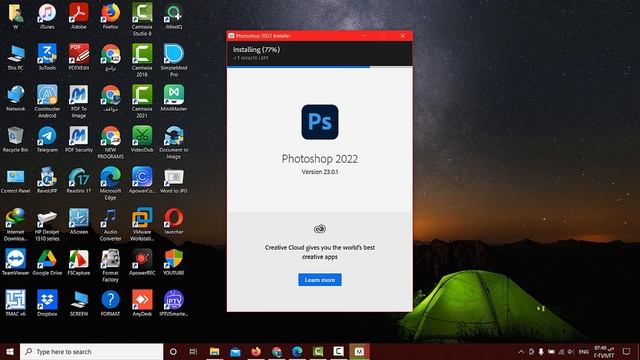The height and width of the screenshot is (360, 640).
Task: Open the Control Panel desktop icon
Action: pyautogui.click(x=16, y=181)
